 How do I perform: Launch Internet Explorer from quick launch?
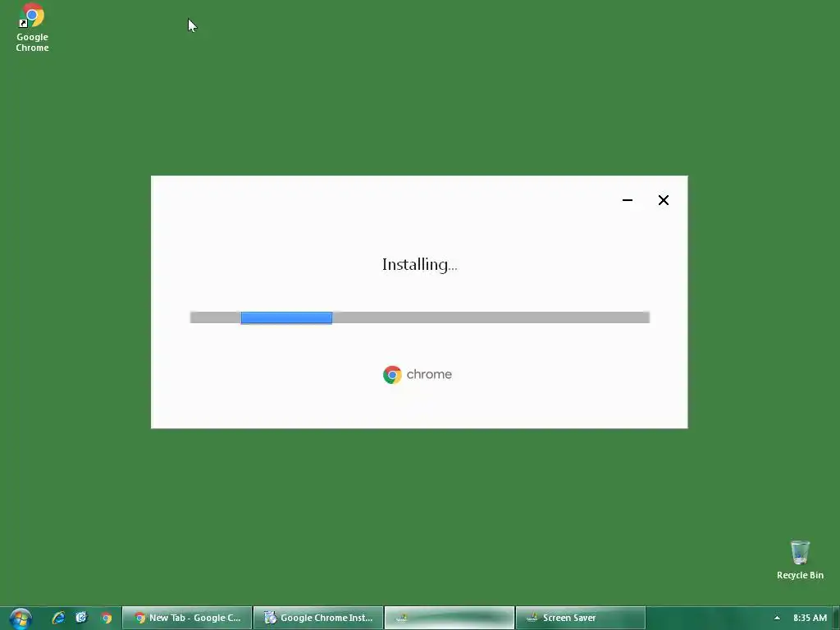[58, 618]
